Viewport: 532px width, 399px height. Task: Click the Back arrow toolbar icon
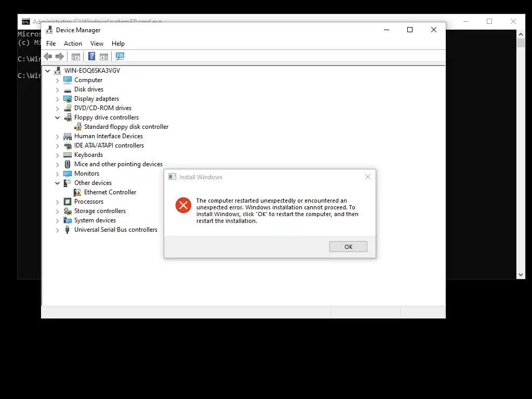click(48, 56)
